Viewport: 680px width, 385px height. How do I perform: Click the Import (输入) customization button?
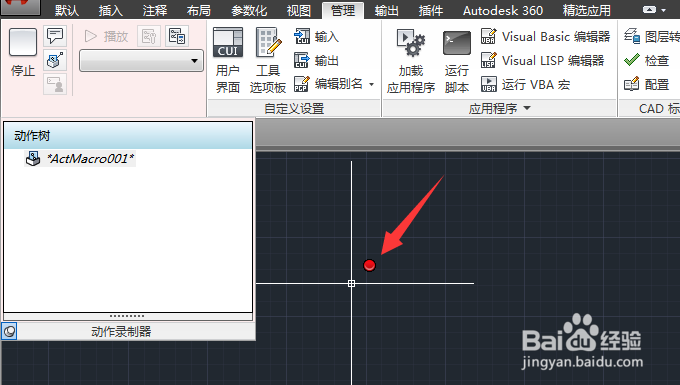(x=317, y=37)
